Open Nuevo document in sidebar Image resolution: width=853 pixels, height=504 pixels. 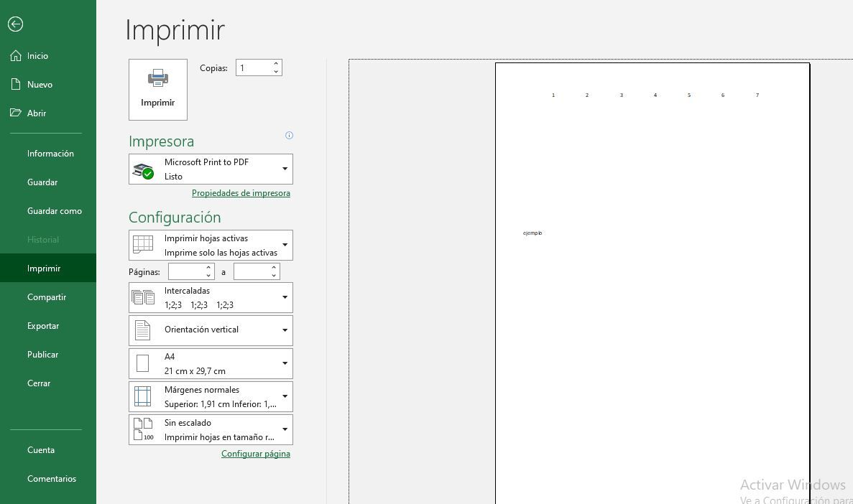tap(40, 85)
